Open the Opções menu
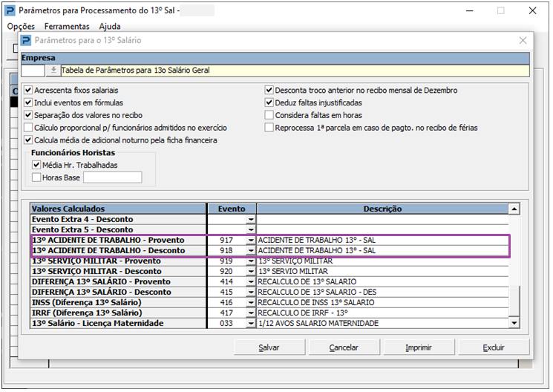The width and height of the screenshot is (553, 392). 21,26
